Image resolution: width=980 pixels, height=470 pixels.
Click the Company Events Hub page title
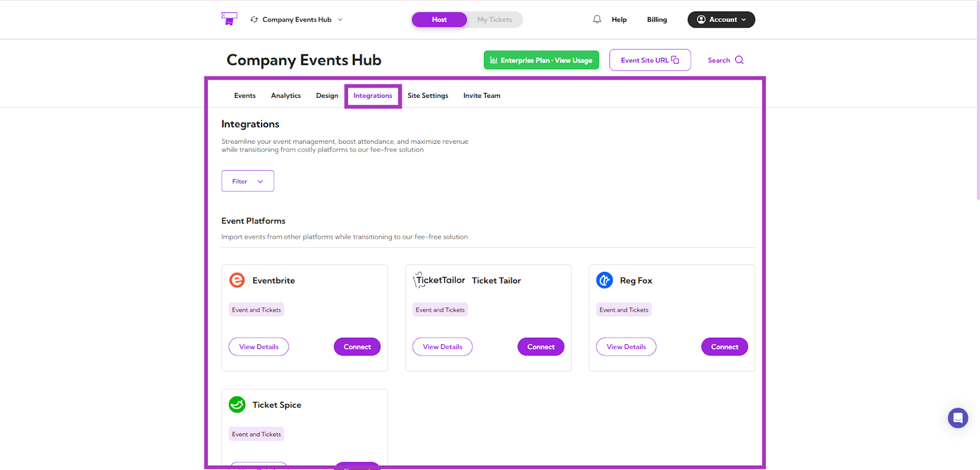tap(304, 60)
